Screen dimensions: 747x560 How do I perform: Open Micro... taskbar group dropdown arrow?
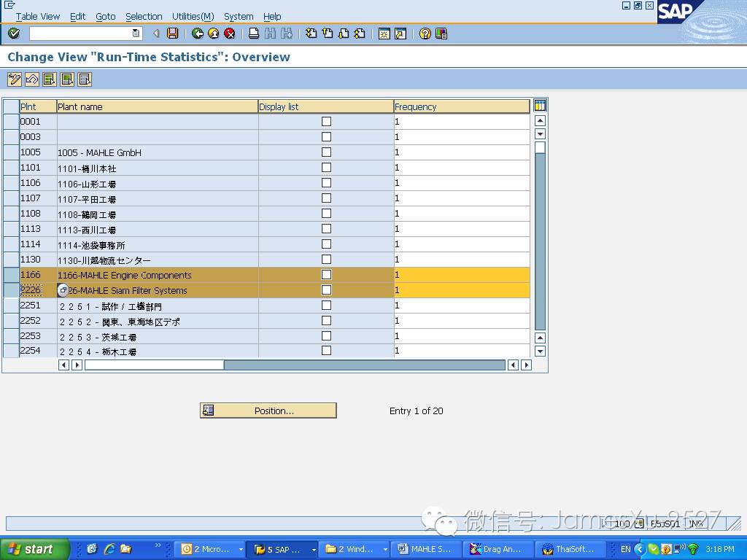pyautogui.click(x=241, y=550)
